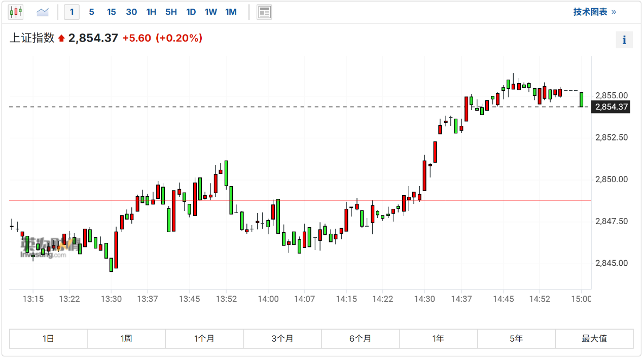644x359 pixels.
Task: Click the info icon button
Action: pos(624,40)
